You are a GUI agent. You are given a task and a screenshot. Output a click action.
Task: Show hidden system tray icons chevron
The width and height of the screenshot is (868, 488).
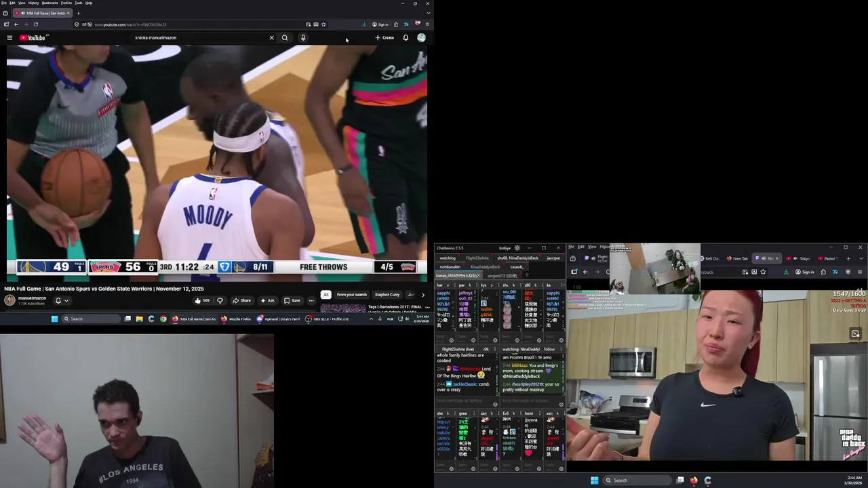click(371, 319)
